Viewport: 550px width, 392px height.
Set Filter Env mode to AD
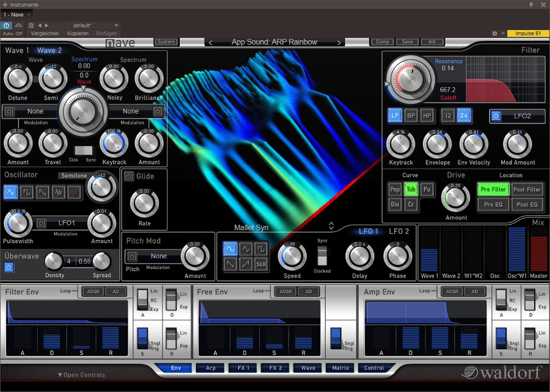pyautogui.click(x=116, y=291)
